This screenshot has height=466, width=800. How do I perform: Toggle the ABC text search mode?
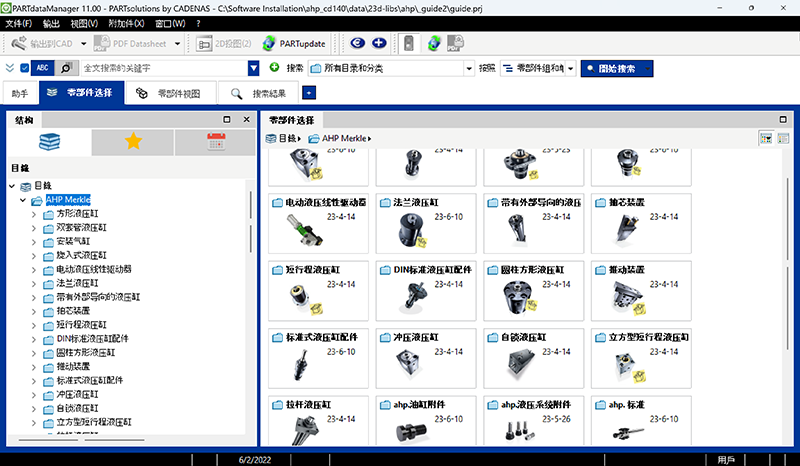[42, 68]
